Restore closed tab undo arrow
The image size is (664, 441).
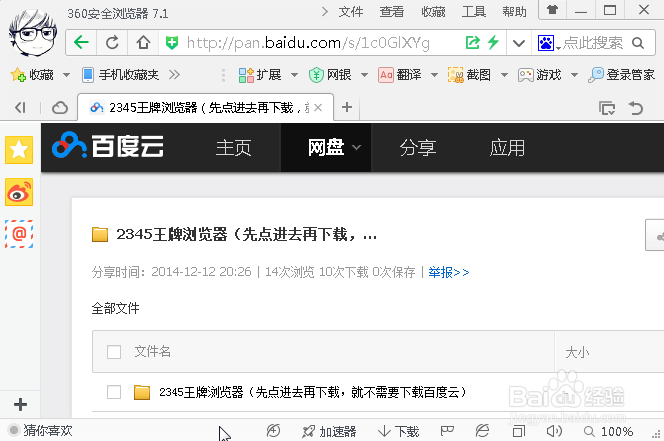point(636,108)
